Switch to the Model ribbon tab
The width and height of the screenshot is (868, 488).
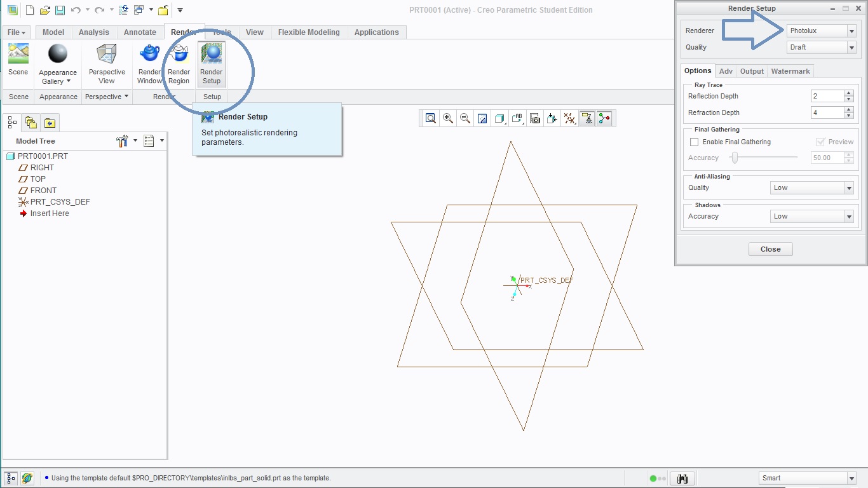(53, 32)
